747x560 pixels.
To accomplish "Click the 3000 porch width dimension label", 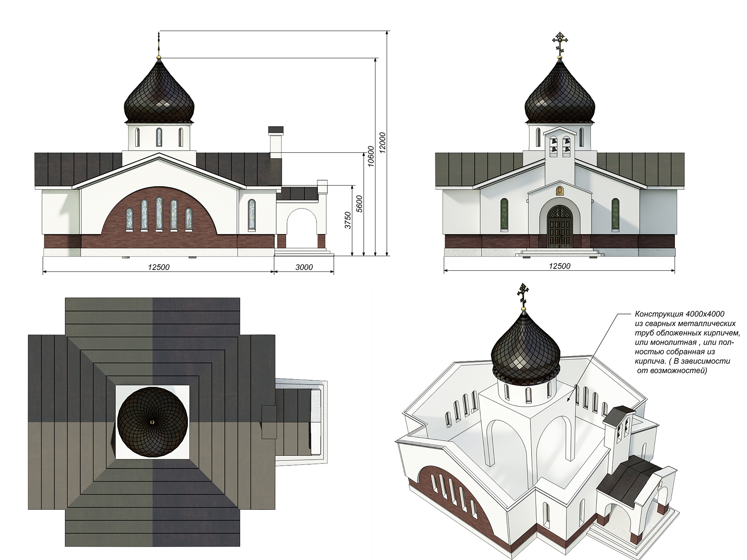I will (x=304, y=267).
